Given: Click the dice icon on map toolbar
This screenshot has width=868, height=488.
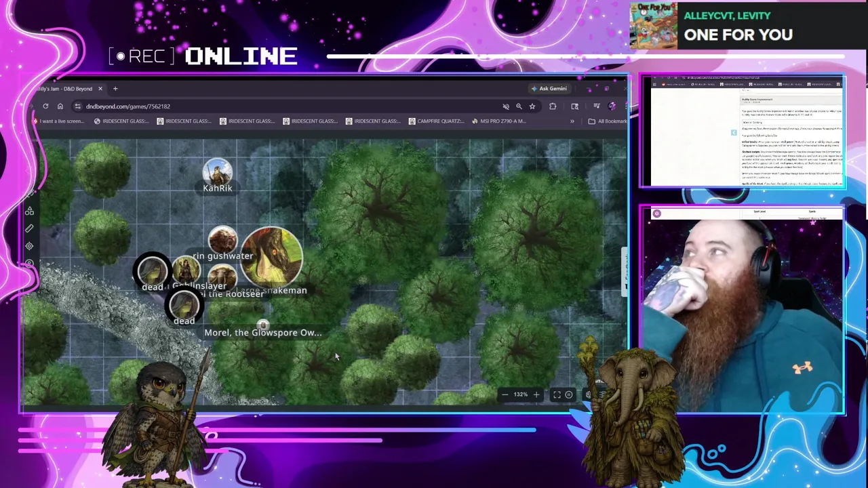Looking at the screenshot, I should coord(588,394).
